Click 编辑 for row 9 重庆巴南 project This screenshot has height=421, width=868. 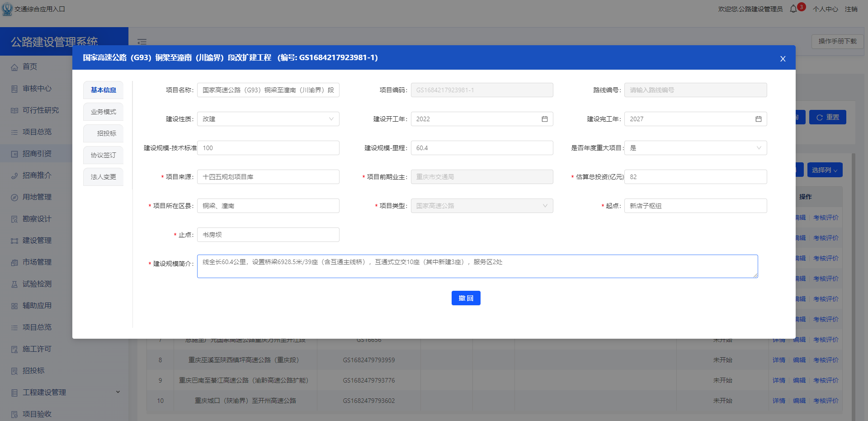click(x=799, y=380)
